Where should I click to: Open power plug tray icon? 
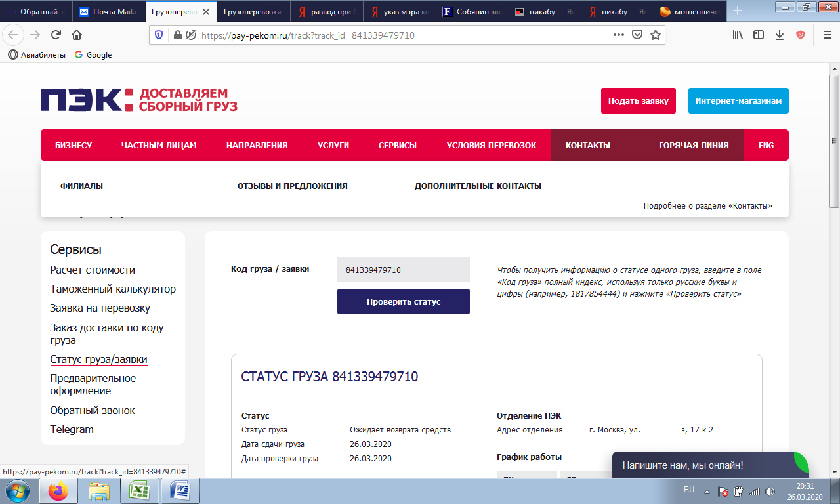tap(738, 491)
